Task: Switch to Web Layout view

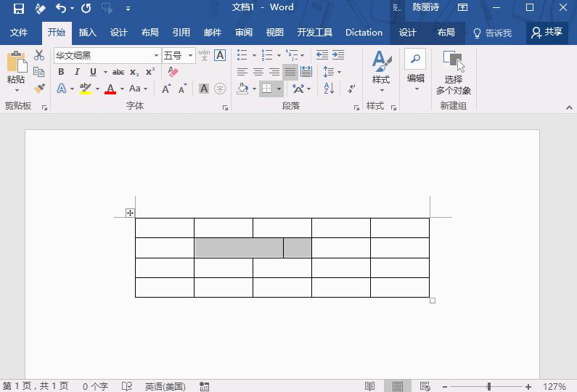Action: pyautogui.click(x=425, y=386)
